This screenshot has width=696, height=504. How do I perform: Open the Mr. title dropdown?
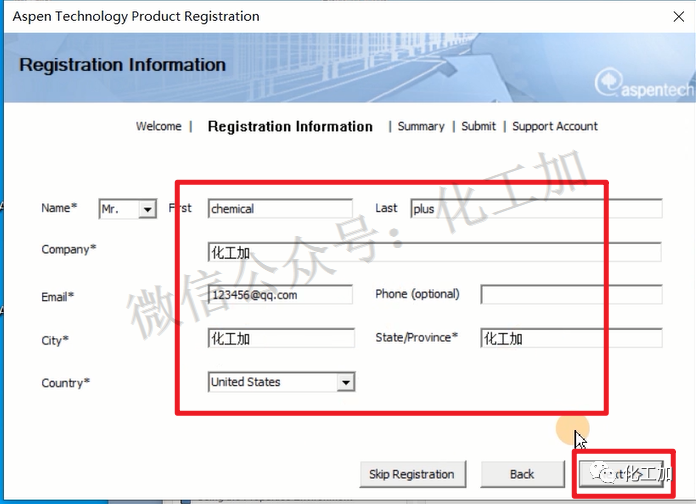tap(128, 209)
